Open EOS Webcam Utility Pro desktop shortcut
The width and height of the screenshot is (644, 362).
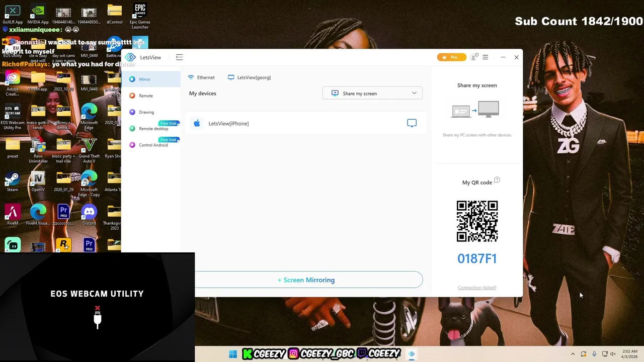click(13, 117)
